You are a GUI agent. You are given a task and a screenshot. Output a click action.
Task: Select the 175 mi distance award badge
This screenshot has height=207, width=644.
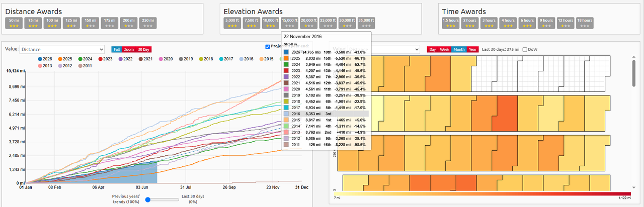(109, 22)
